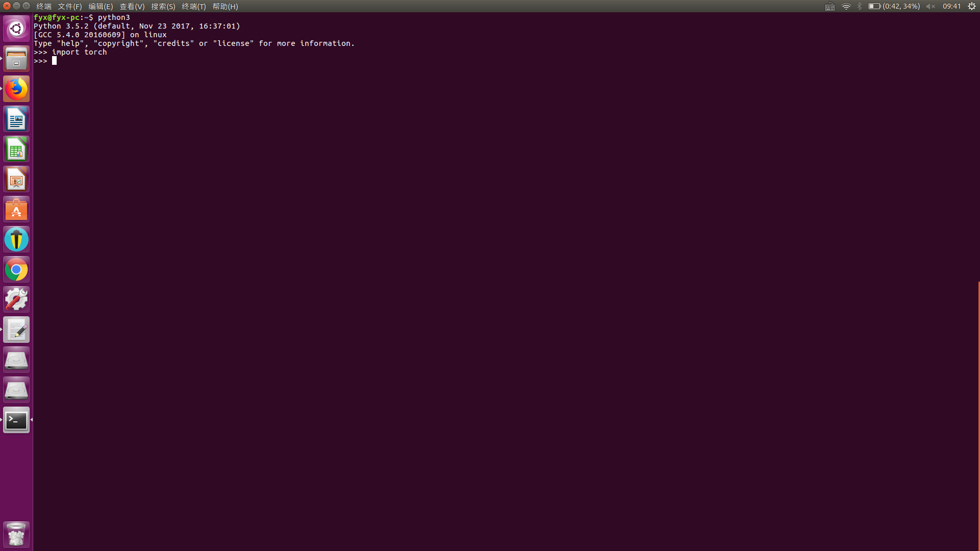Open the Ubuntu Dash search launcher
Viewport: 980px width, 551px height.
16,29
